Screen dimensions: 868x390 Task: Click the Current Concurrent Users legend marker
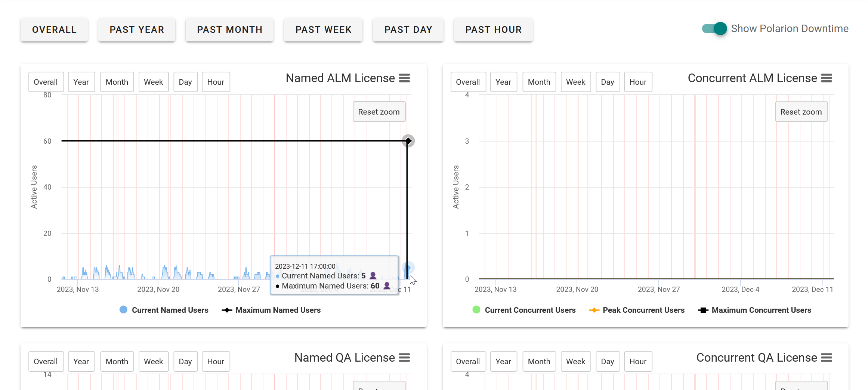476,310
